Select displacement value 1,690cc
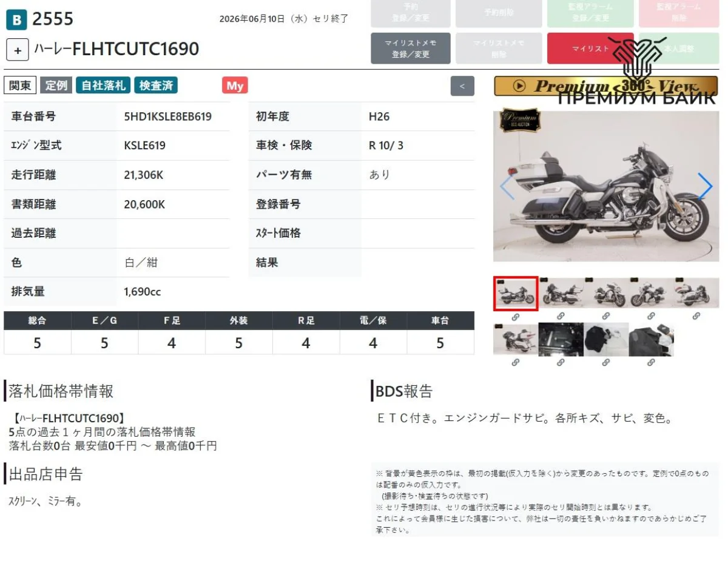Image resolution: width=728 pixels, height=566 pixels. pyautogui.click(x=143, y=292)
